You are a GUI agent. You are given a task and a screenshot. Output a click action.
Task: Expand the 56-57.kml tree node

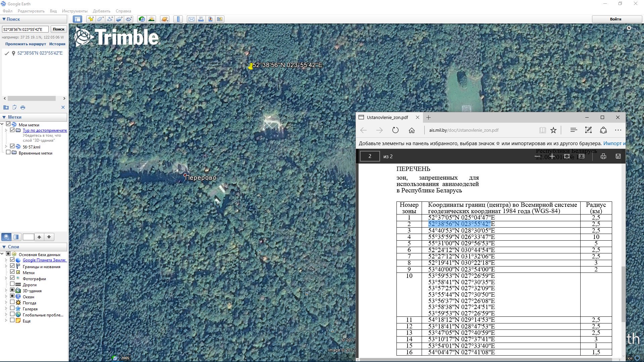pyautogui.click(x=6, y=146)
